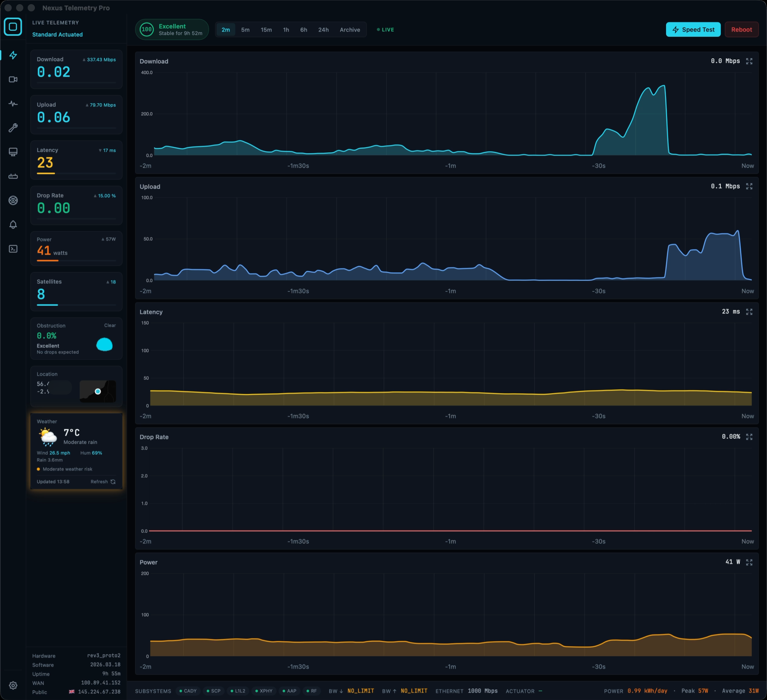This screenshot has height=700, width=767.
Task: Open the terminal console icon
Action: 13,249
